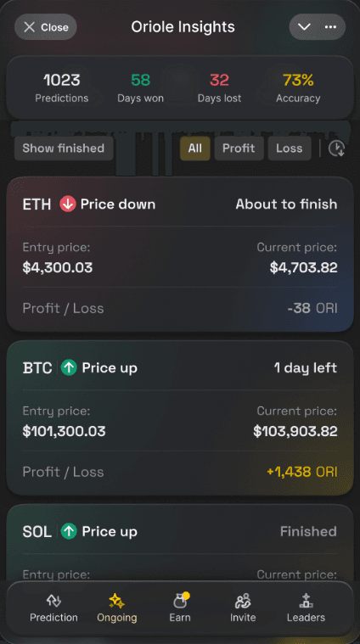Image resolution: width=360 pixels, height=644 pixels.
Task: View the 73% Accuracy stat
Action: click(x=298, y=87)
